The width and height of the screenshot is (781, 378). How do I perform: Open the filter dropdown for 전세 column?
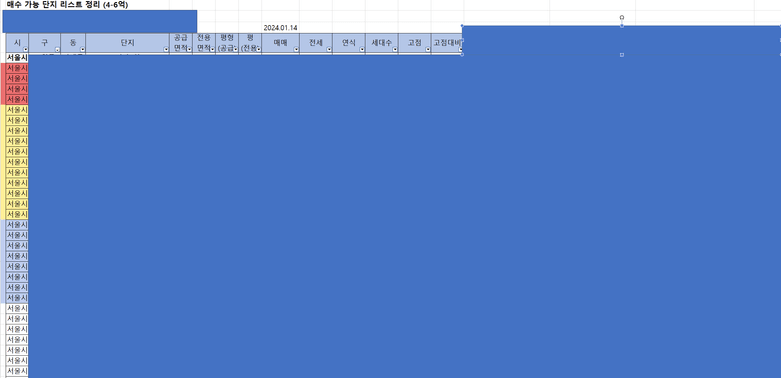[329, 50]
